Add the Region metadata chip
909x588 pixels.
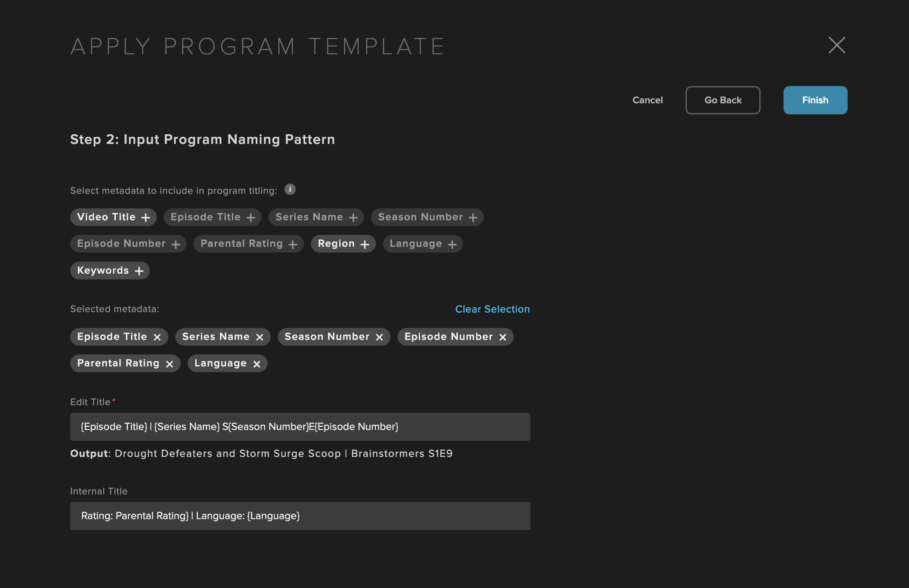tap(343, 244)
